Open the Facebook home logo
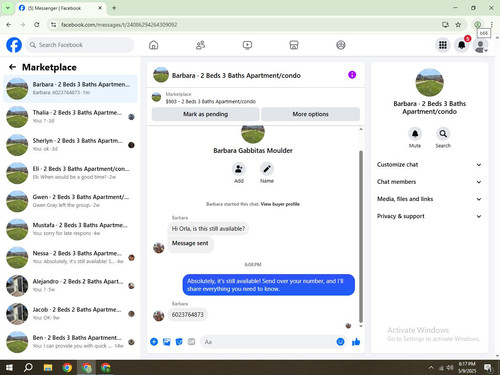Image resolution: width=500 pixels, height=375 pixels. click(x=14, y=45)
